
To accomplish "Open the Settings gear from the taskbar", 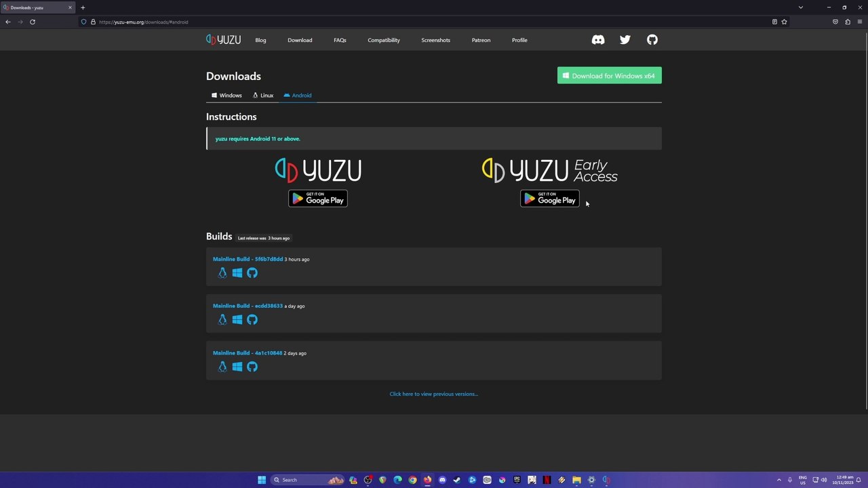I will [x=591, y=480].
